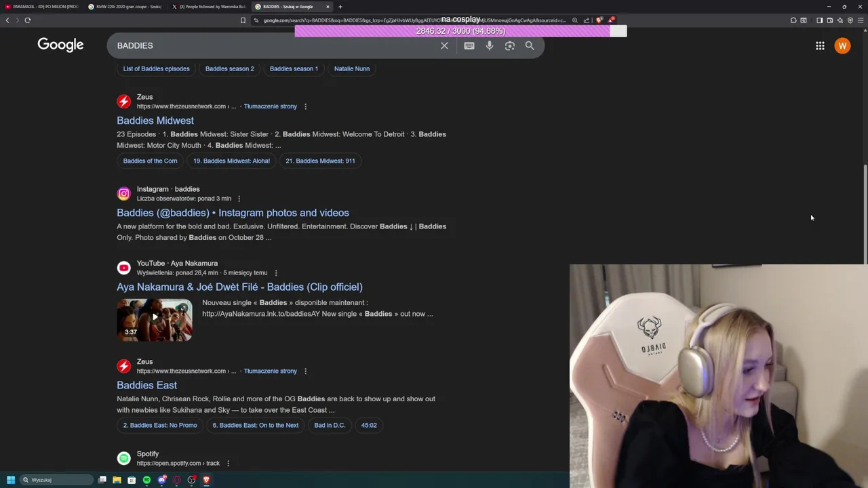Switch to People followed by Weronika tab

[x=208, y=7]
